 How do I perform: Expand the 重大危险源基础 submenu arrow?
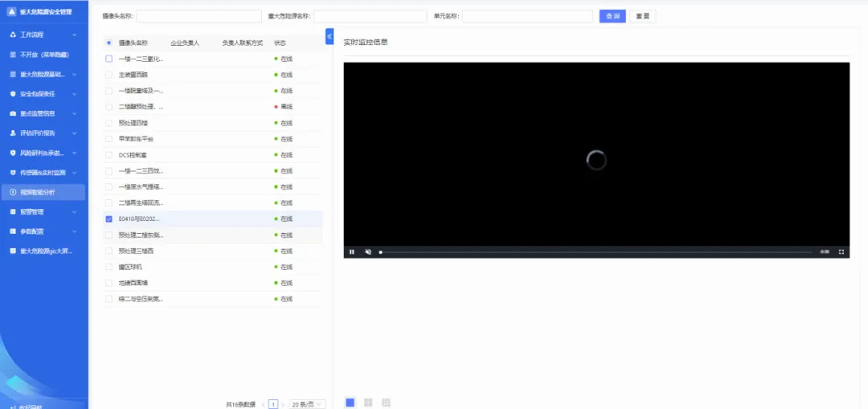[x=74, y=74]
